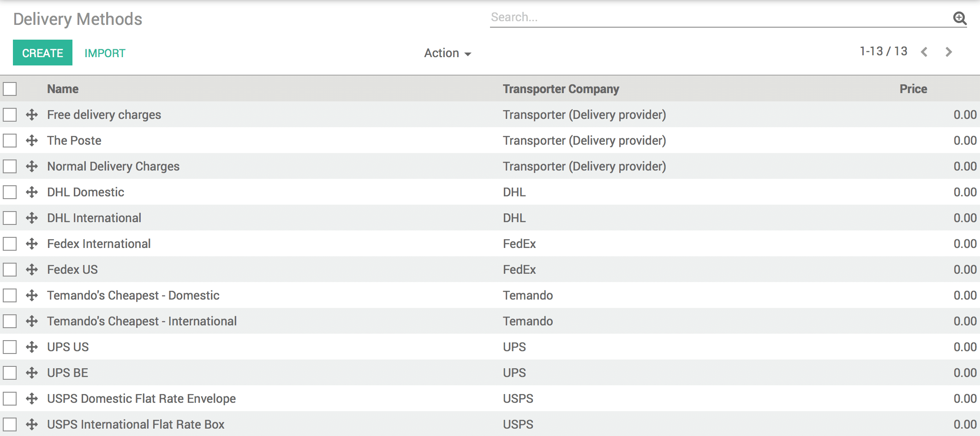The image size is (980, 436).
Task: Click move handle for The Poste row
Action: [32, 141]
